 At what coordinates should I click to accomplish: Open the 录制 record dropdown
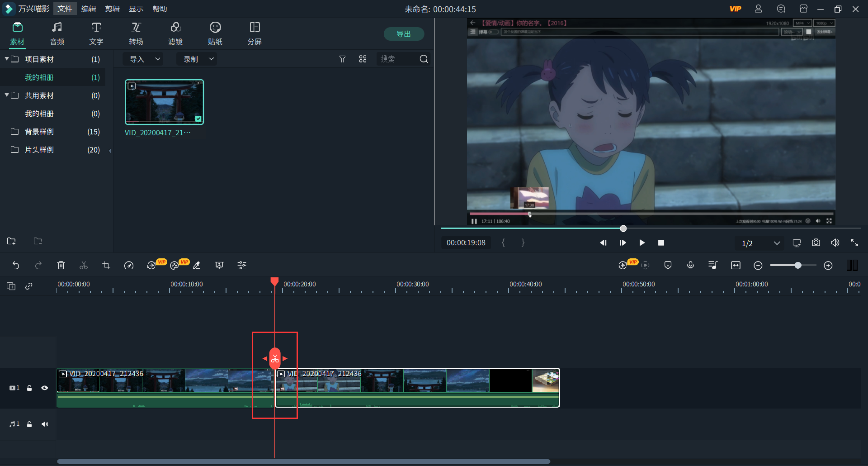(198, 59)
